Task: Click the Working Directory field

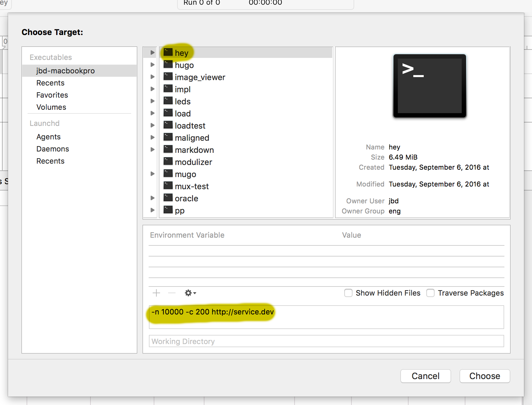Action: point(326,341)
